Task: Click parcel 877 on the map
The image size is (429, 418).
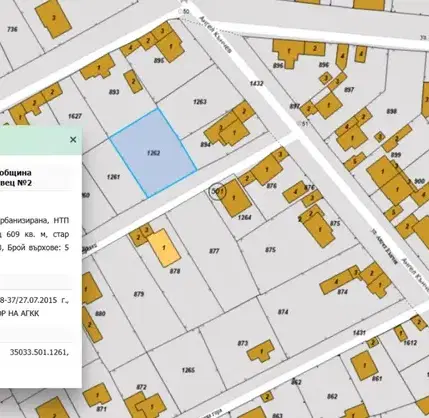Action: click(x=214, y=251)
